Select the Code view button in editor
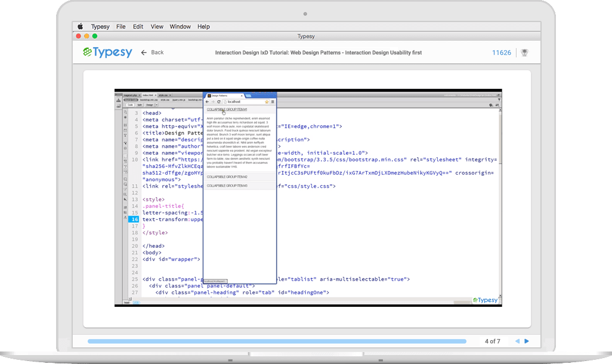The width and height of the screenshot is (612, 364). pos(131,105)
